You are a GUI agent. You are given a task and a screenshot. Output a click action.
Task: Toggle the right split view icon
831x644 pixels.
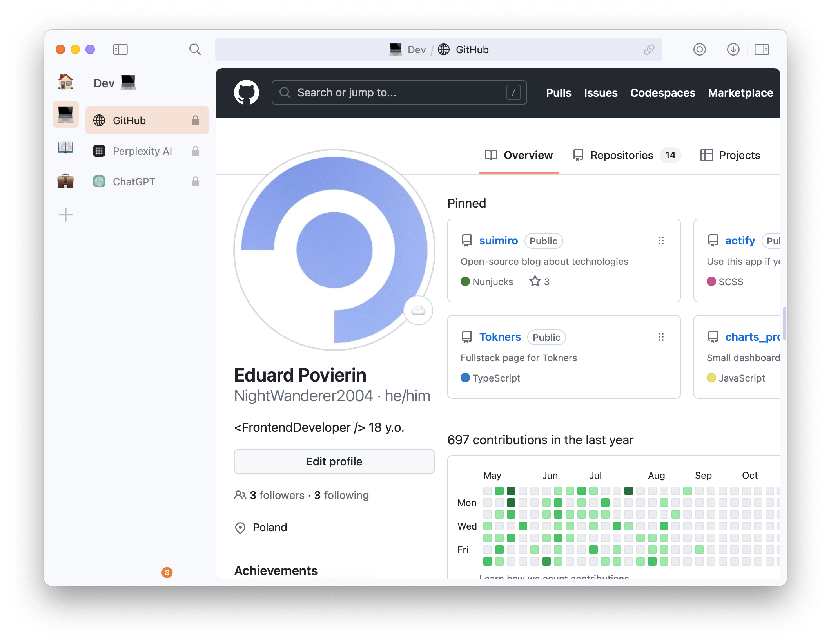click(x=762, y=50)
